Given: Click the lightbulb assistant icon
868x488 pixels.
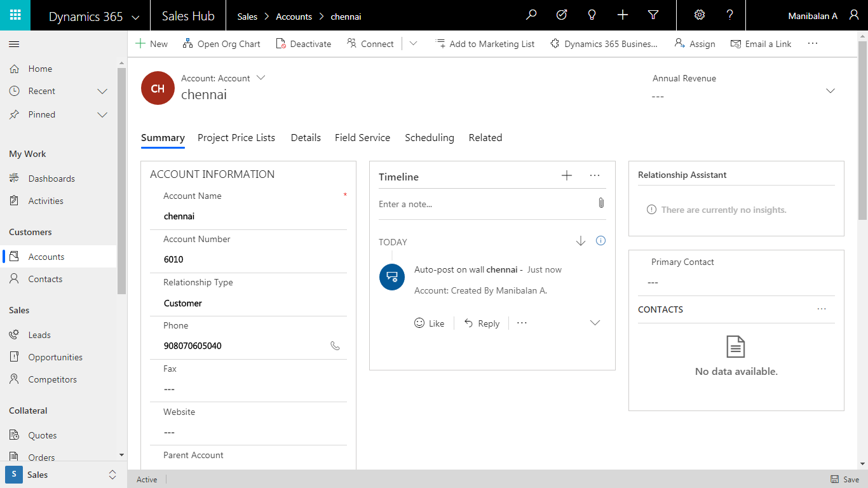Looking at the screenshot, I should (592, 15).
